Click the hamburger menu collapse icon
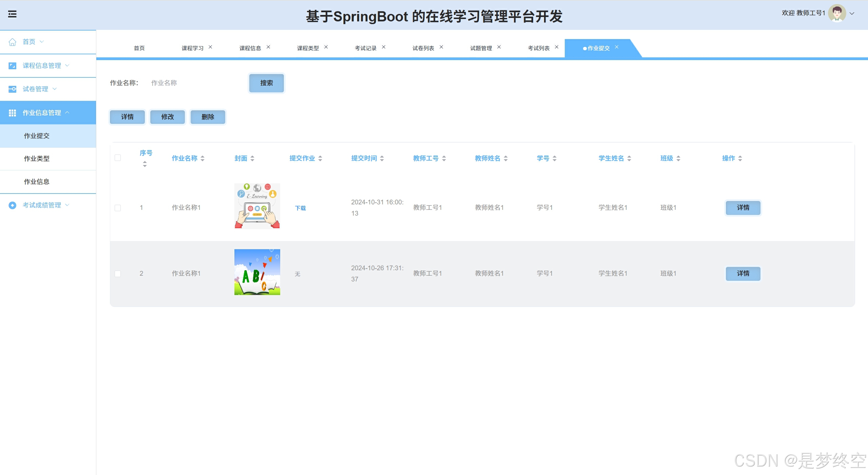The width and height of the screenshot is (868, 475). click(12, 14)
